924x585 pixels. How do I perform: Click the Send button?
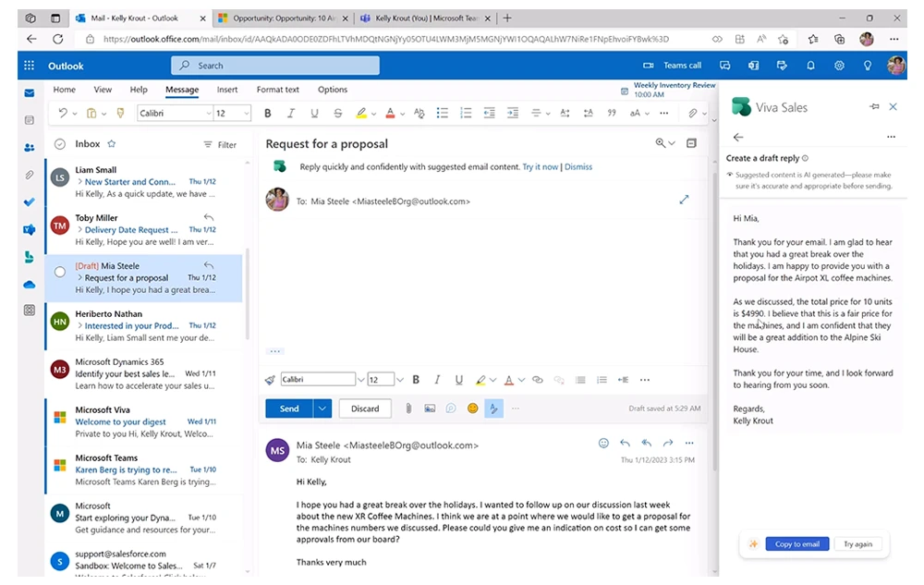[288, 408]
